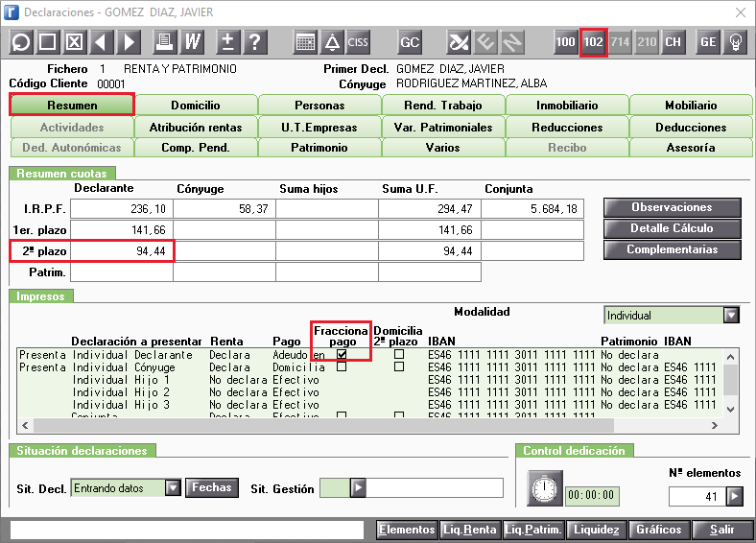
Task: Select model 100 toolbar button
Action: [x=565, y=42]
